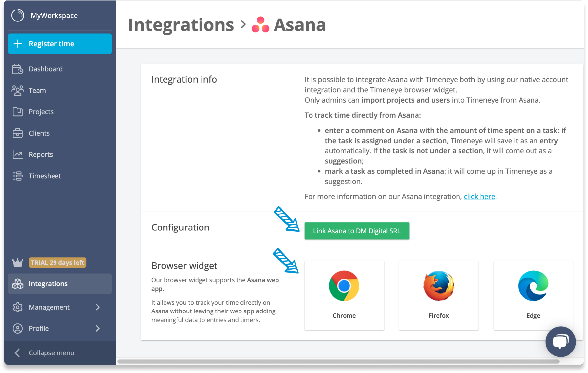Open the Timesheet view

pos(60,176)
